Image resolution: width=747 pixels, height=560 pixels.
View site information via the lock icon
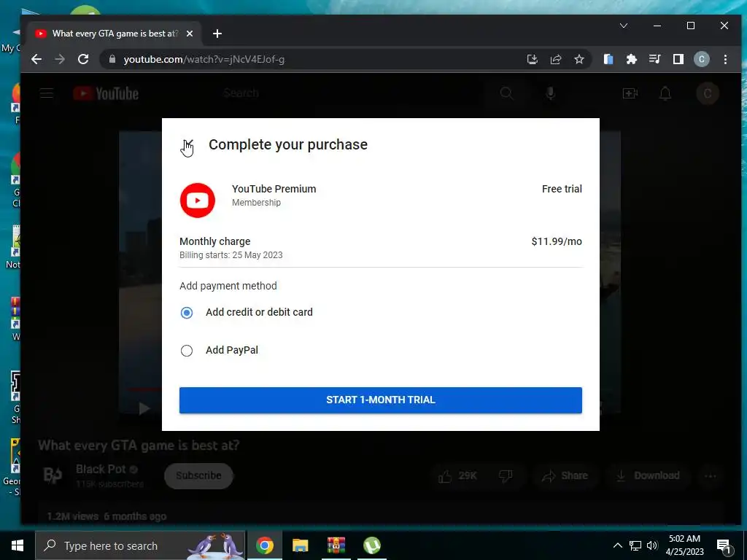(x=112, y=60)
